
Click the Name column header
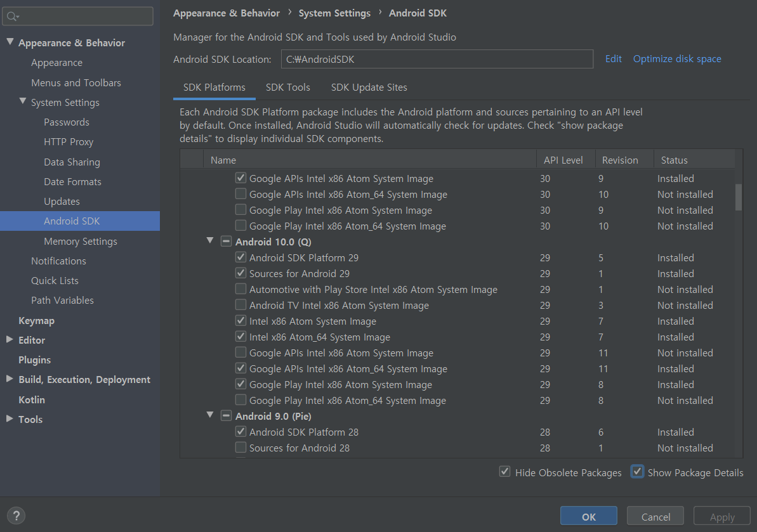370,160
